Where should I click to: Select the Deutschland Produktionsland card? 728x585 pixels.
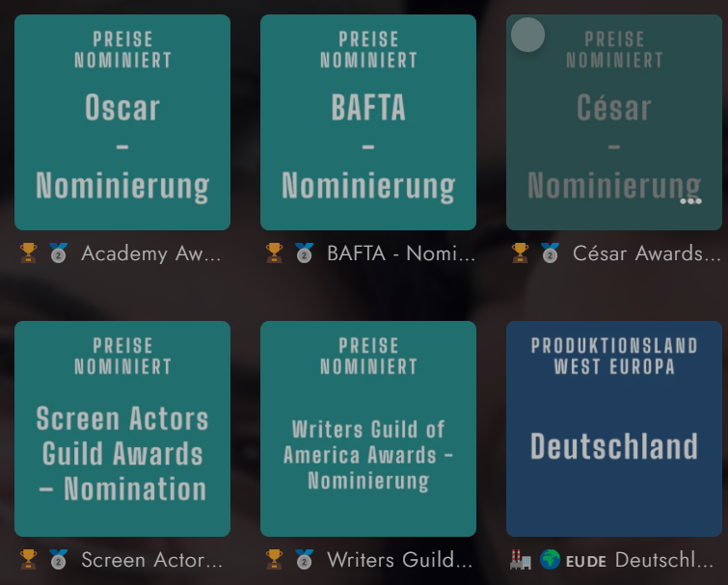click(614, 429)
